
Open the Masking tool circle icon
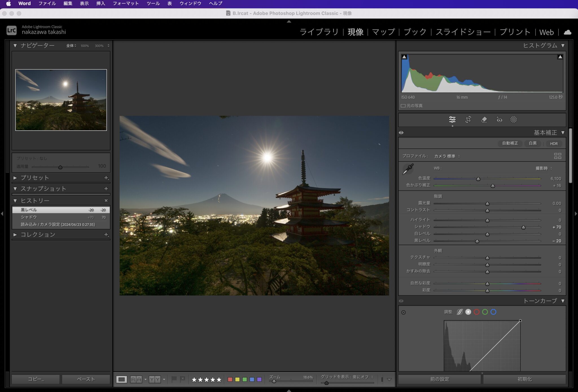[x=513, y=120]
